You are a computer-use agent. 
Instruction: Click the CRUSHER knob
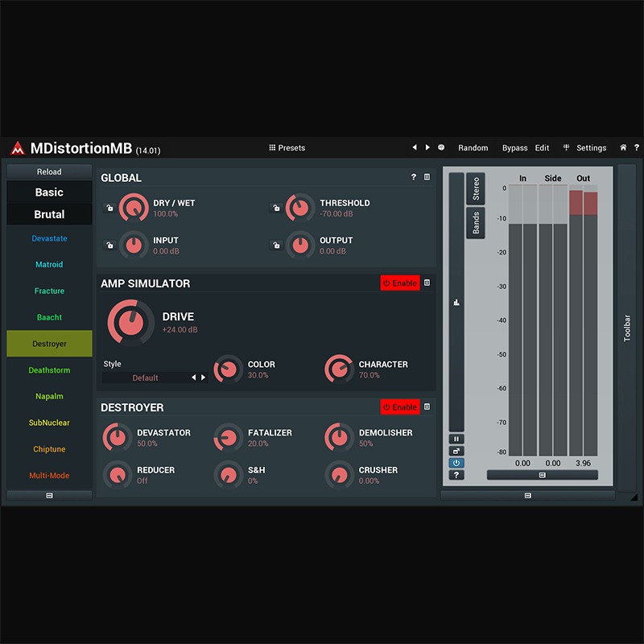pyautogui.click(x=339, y=475)
